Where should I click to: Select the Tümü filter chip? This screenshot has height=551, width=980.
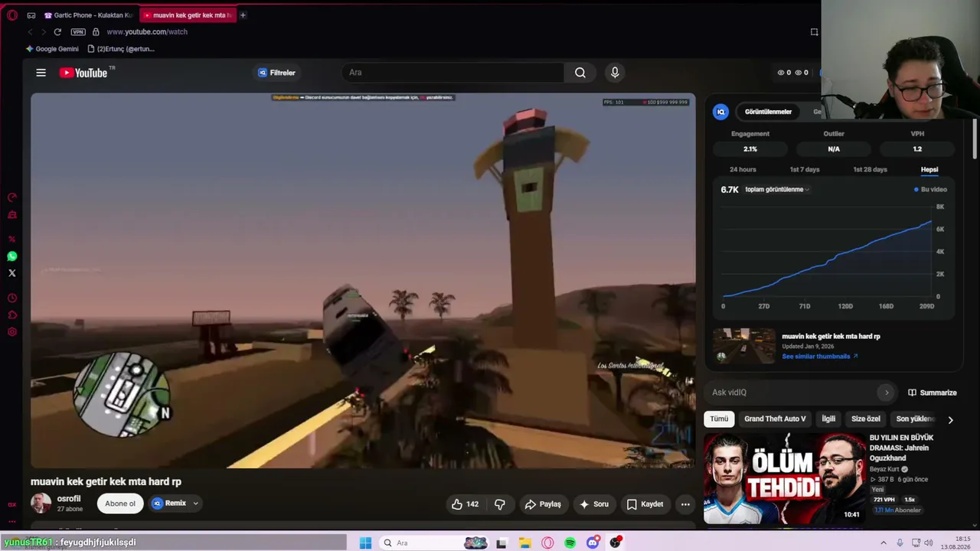click(719, 419)
